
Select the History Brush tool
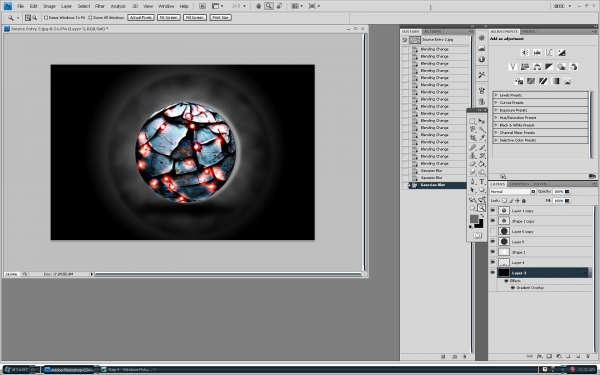click(482, 155)
